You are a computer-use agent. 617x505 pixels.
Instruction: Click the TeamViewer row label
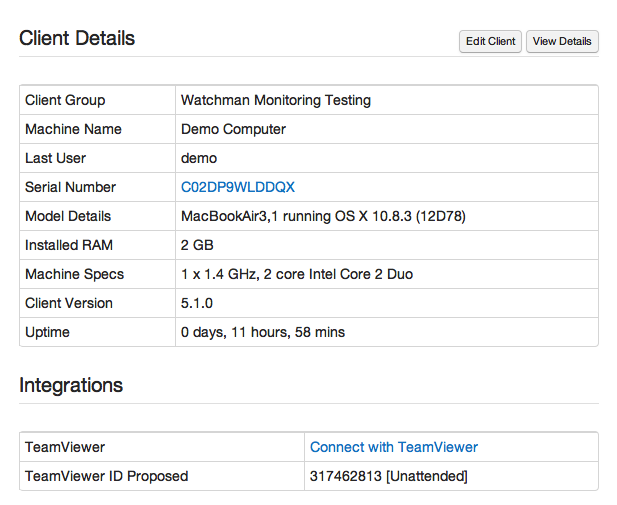65,447
